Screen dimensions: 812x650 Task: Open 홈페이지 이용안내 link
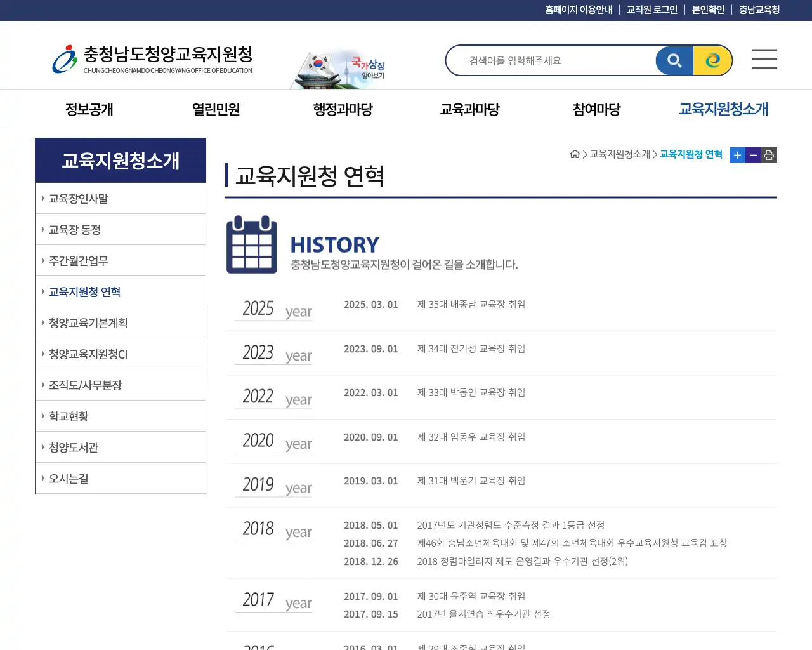pyautogui.click(x=579, y=10)
